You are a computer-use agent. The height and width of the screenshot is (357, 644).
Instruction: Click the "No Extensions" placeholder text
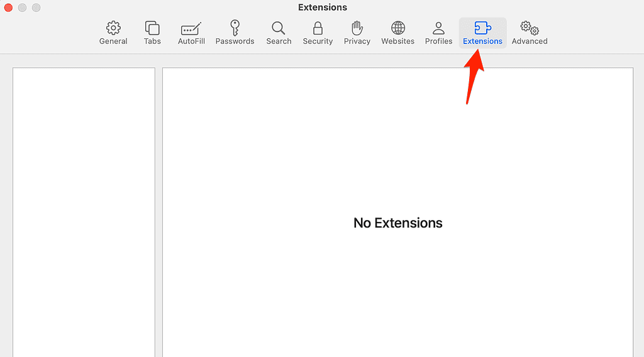click(398, 223)
